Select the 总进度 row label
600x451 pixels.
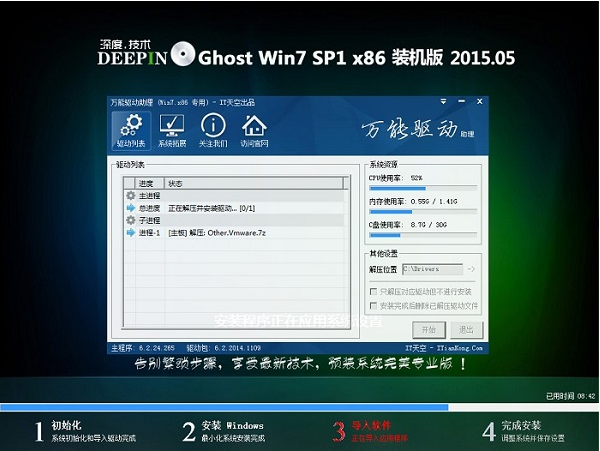pos(149,208)
